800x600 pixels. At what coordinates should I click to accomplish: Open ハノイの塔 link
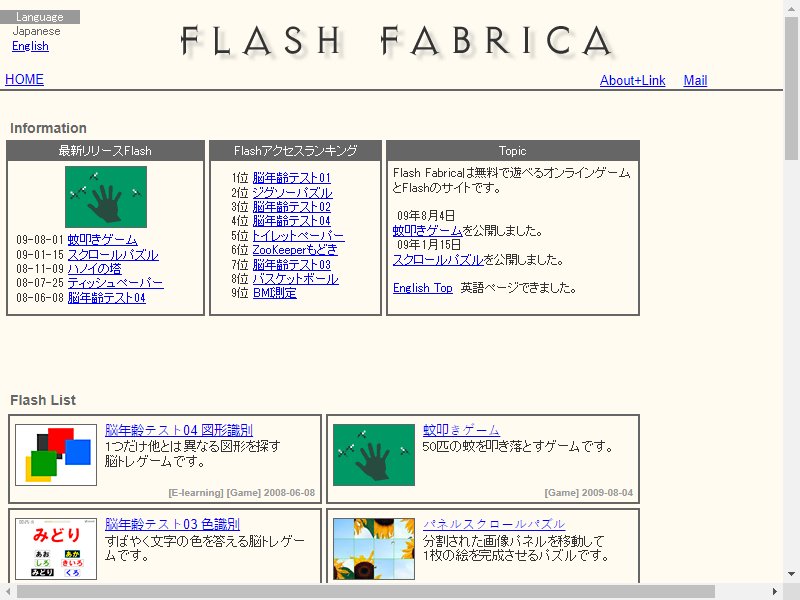coord(94,269)
